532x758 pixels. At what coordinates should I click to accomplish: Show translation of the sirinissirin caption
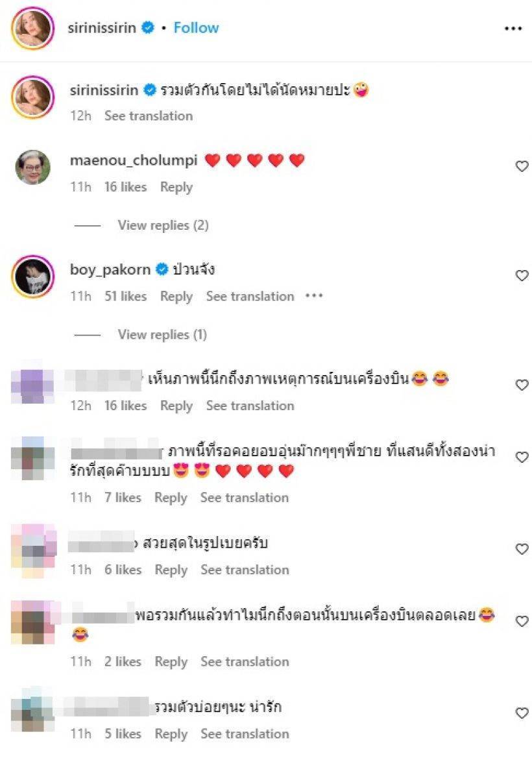pos(149,116)
